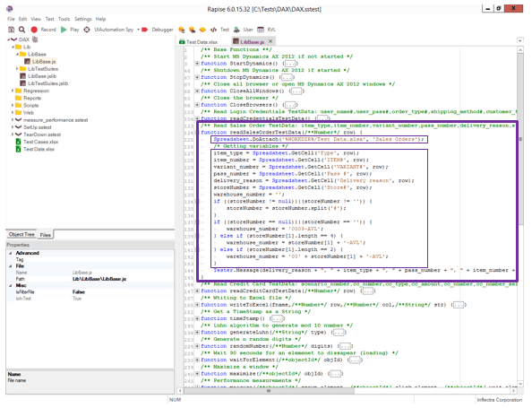
Task: Select LibBase.jslib file
Action: [x=42, y=76]
